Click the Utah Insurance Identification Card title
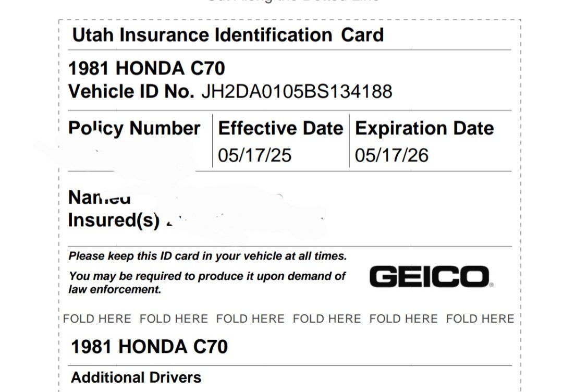563x392 pixels. (228, 35)
